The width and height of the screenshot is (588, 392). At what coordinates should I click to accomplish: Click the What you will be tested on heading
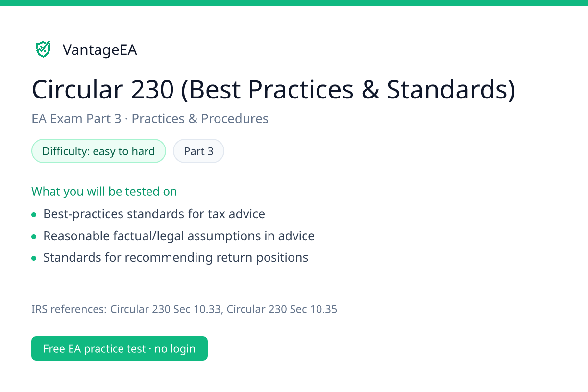coord(104,191)
